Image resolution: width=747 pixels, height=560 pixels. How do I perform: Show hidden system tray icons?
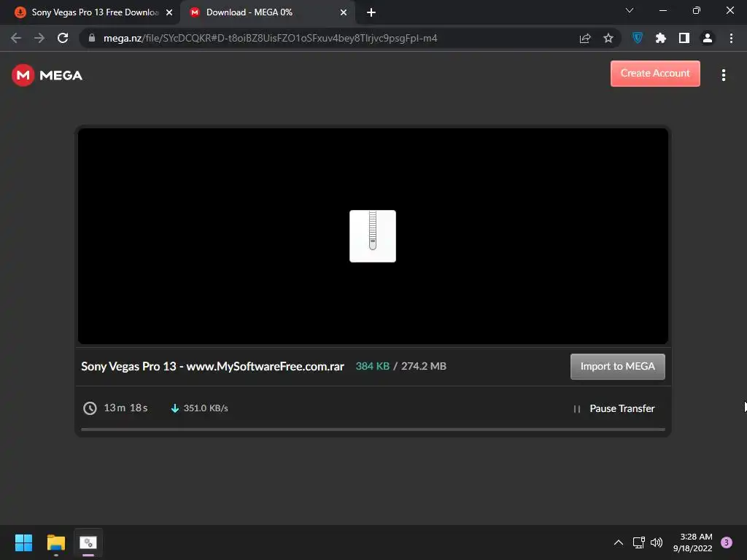click(x=619, y=542)
